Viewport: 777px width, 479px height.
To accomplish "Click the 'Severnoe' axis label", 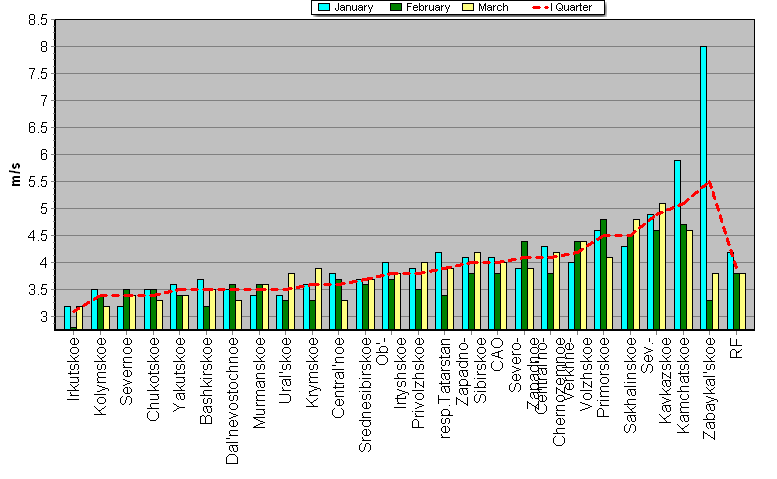I will tap(126, 371).
